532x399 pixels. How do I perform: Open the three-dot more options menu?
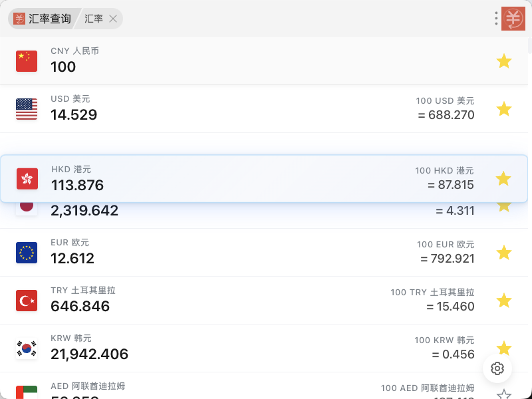[x=496, y=19]
